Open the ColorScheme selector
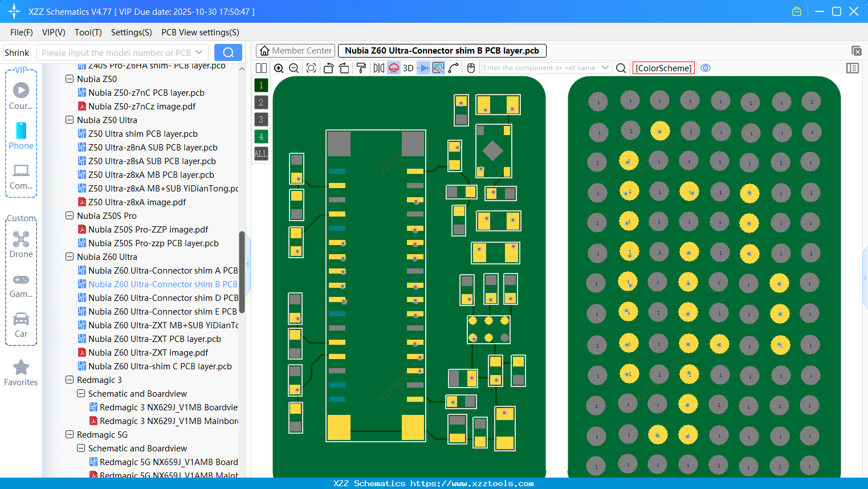This screenshot has height=489, width=868. coord(663,67)
